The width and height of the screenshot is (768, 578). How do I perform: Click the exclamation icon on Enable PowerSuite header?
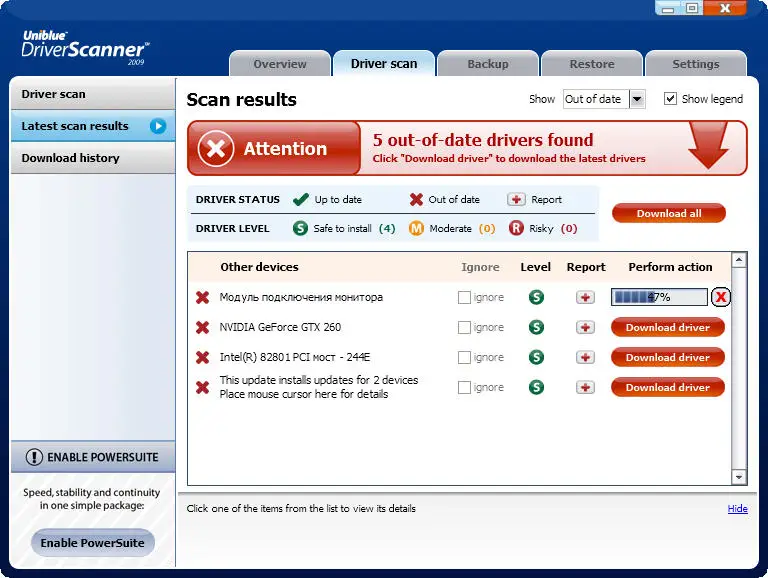click(x=34, y=457)
